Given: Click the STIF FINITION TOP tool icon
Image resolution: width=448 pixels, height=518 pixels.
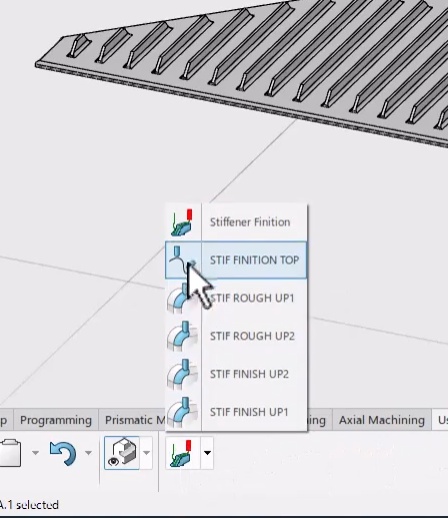Looking at the screenshot, I should pyautogui.click(x=182, y=260).
